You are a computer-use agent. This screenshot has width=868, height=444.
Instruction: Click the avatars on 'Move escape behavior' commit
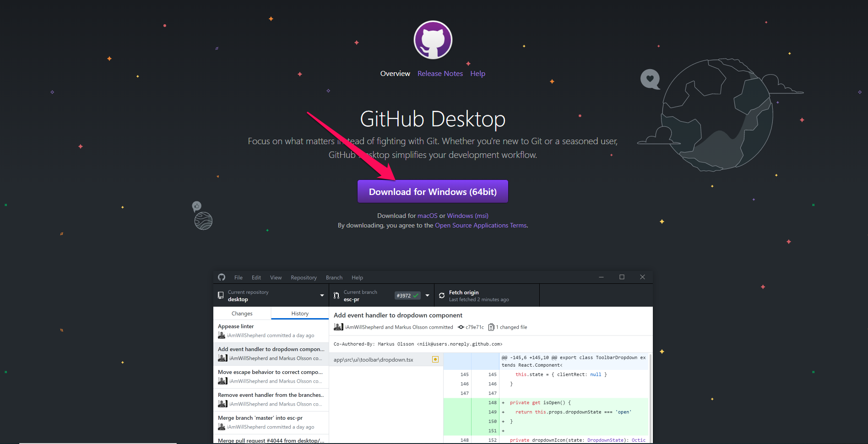pyautogui.click(x=222, y=381)
